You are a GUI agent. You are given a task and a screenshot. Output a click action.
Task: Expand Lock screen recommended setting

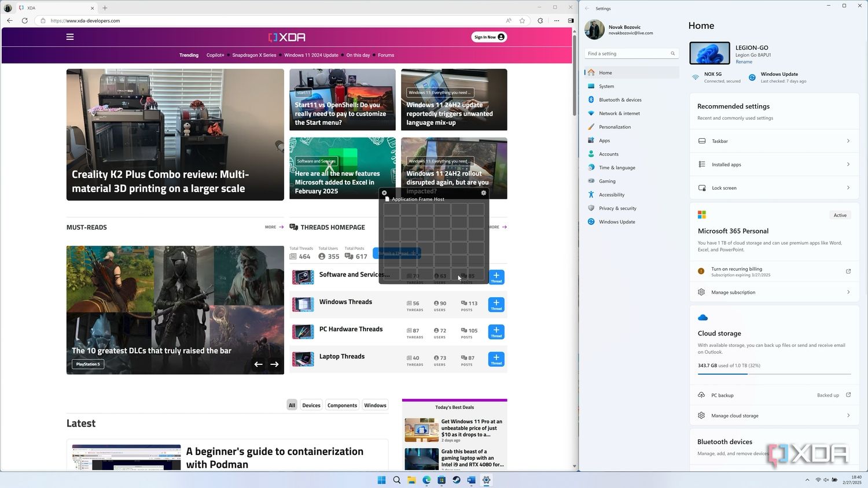(x=774, y=188)
